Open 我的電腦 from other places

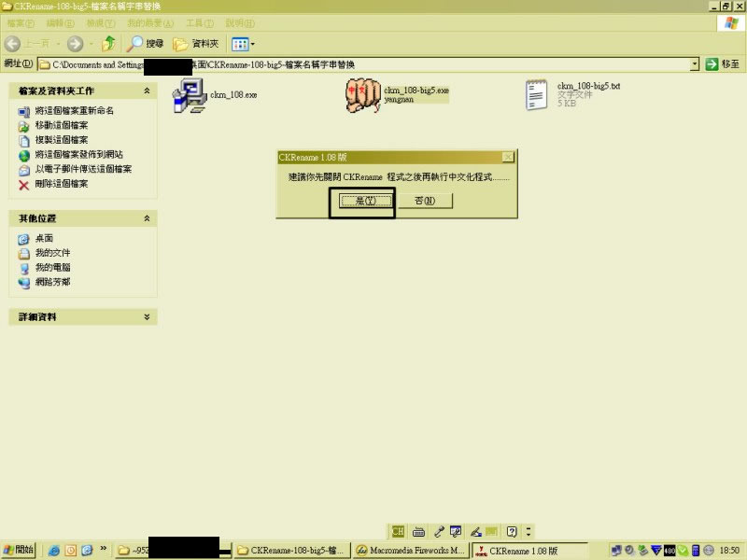52,268
